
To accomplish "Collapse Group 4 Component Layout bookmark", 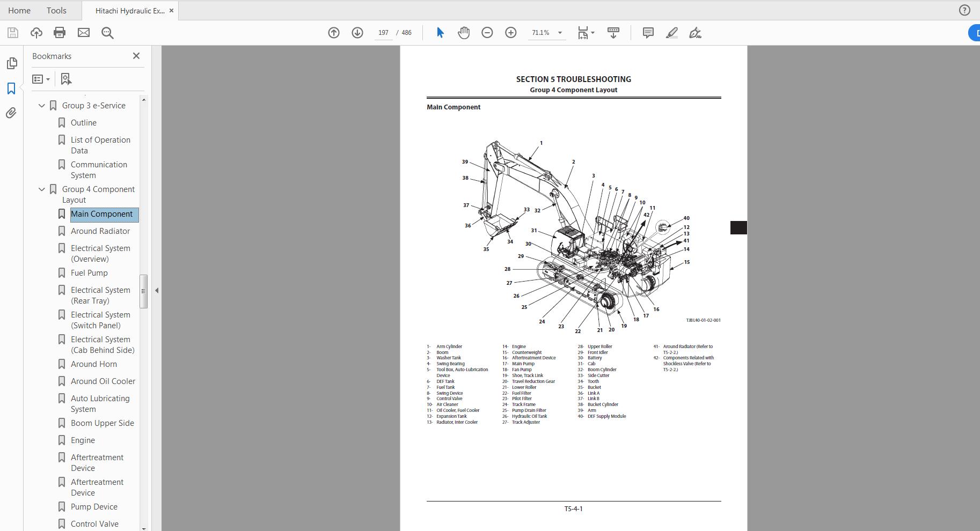I will [x=42, y=189].
